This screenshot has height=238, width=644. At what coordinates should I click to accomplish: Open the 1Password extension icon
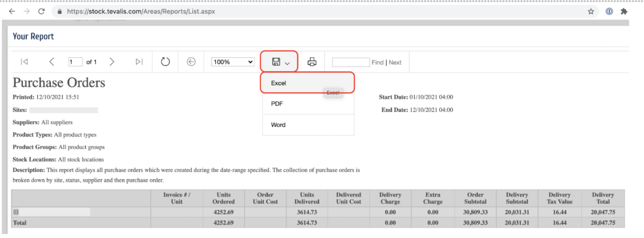pyautogui.click(x=609, y=11)
